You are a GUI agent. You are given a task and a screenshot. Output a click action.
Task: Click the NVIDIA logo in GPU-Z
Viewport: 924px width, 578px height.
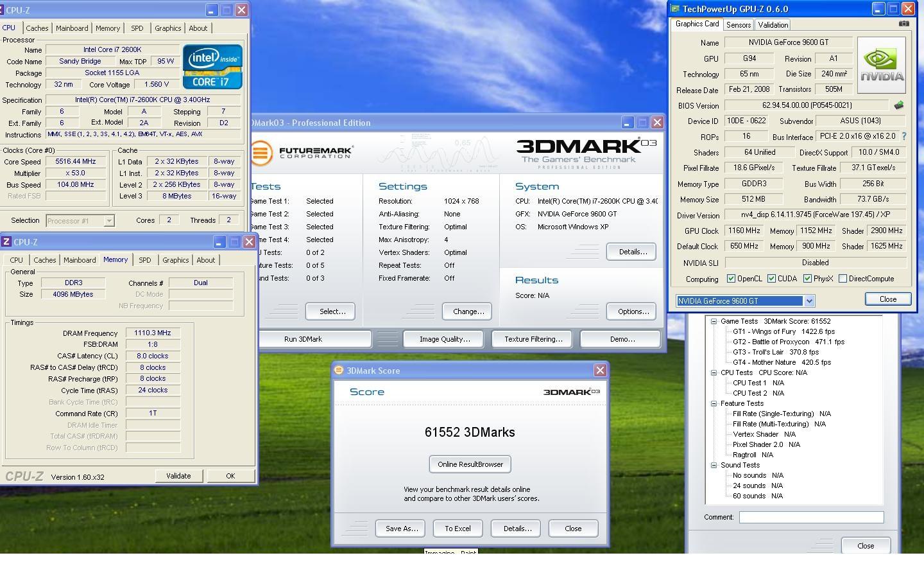click(882, 65)
